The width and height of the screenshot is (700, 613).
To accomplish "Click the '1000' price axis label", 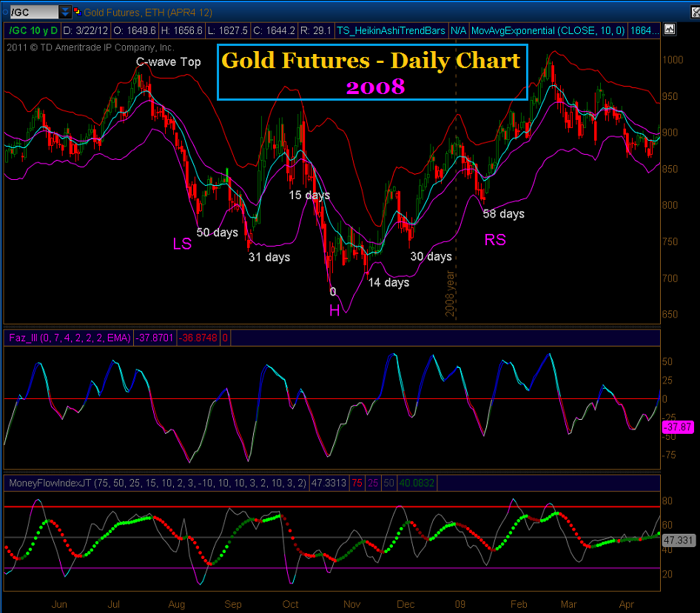I will point(673,60).
